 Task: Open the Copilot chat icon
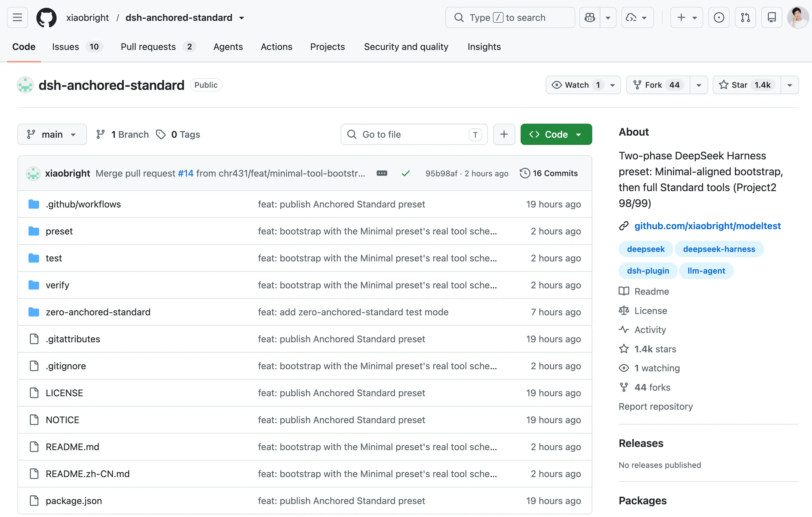590,17
